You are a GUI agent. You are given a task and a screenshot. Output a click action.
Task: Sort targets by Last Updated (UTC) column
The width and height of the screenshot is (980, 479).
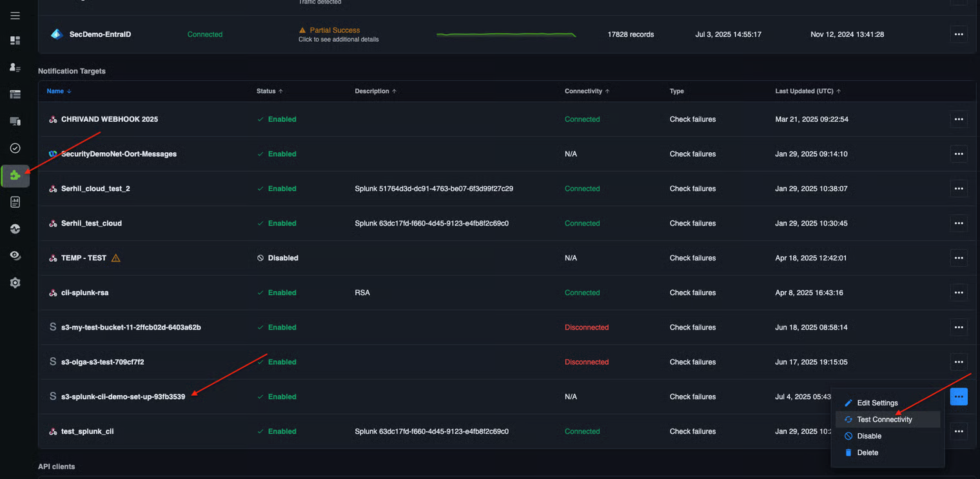pos(803,92)
